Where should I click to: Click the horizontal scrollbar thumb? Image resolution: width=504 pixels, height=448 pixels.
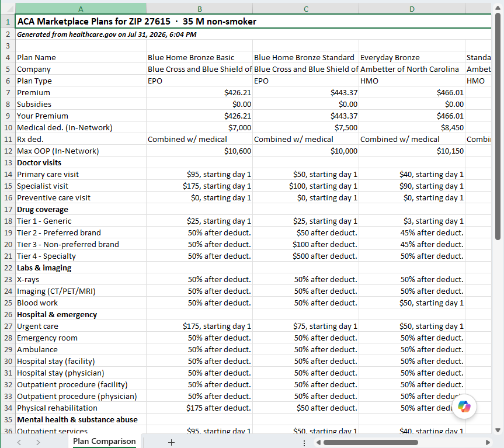click(371, 443)
